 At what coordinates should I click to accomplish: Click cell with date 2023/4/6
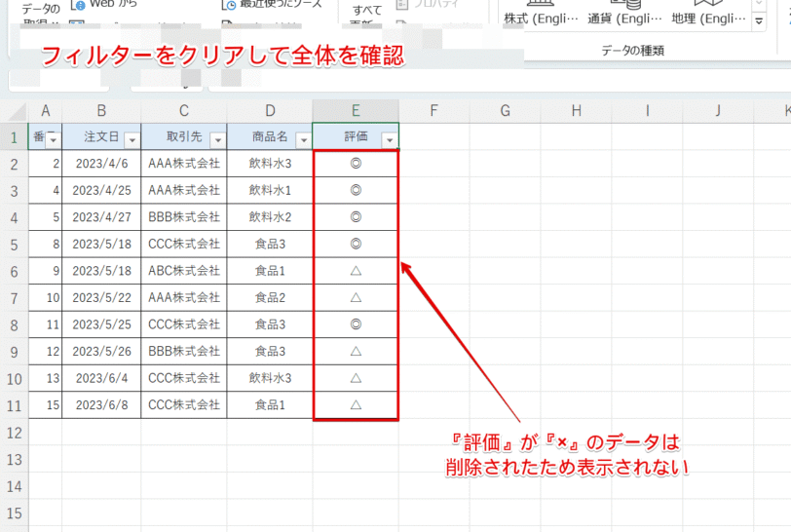101,164
